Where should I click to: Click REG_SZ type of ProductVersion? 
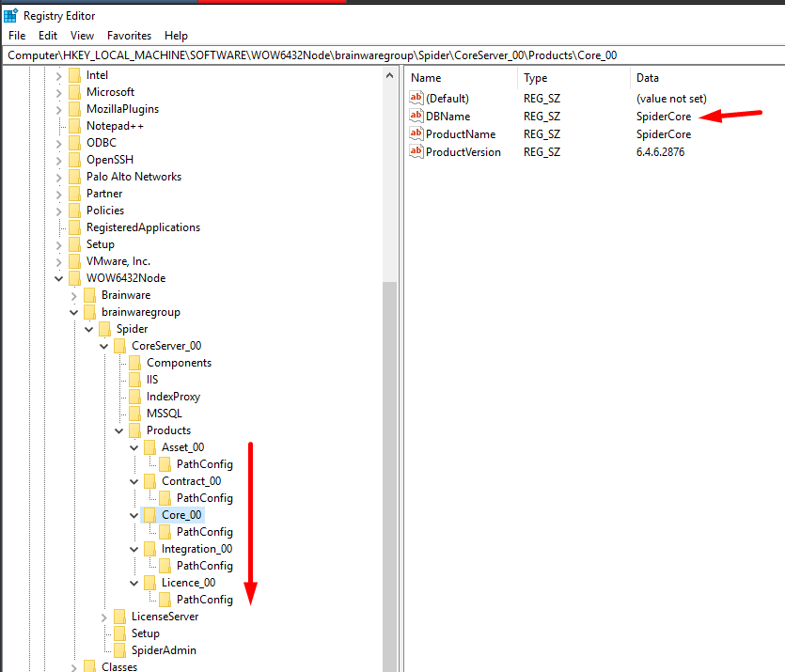542,152
